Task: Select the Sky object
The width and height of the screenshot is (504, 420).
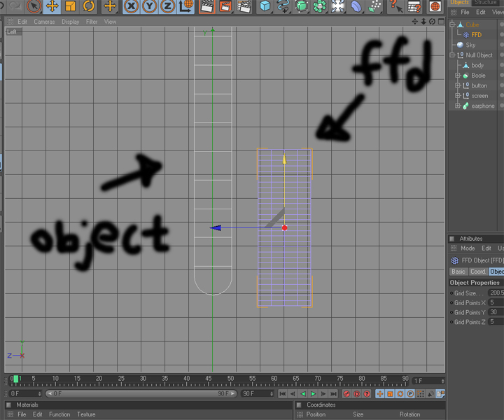Action: (x=470, y=45)
